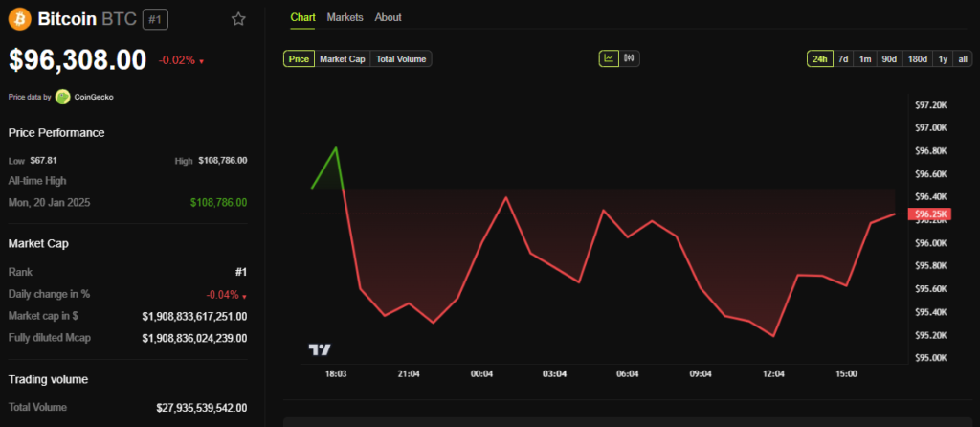Click the Bitcoin name heading
Viewport: 980px width, 427px height.
(68, 19)
